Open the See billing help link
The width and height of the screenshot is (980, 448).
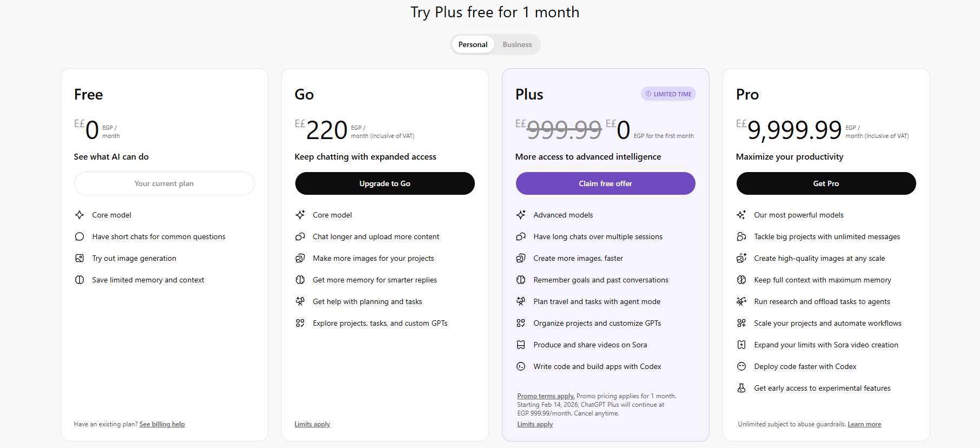click(x=162, y=424)
